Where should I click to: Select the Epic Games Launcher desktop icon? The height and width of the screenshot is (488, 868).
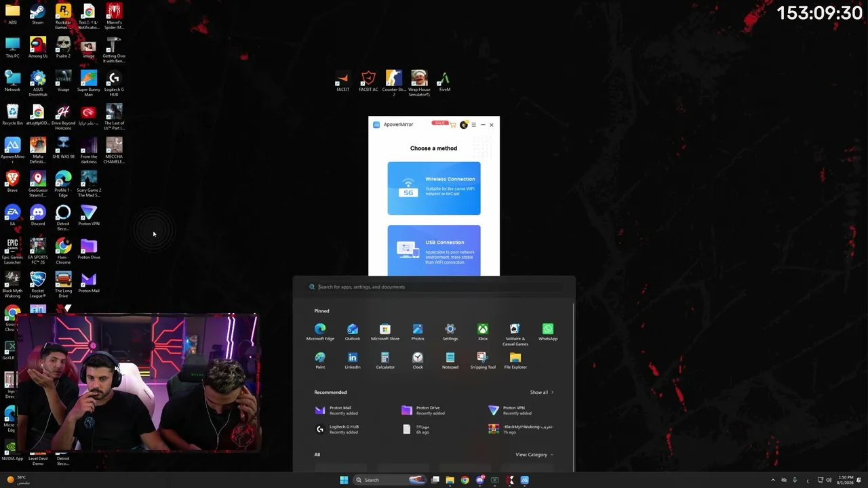click(x=12, y=250)
